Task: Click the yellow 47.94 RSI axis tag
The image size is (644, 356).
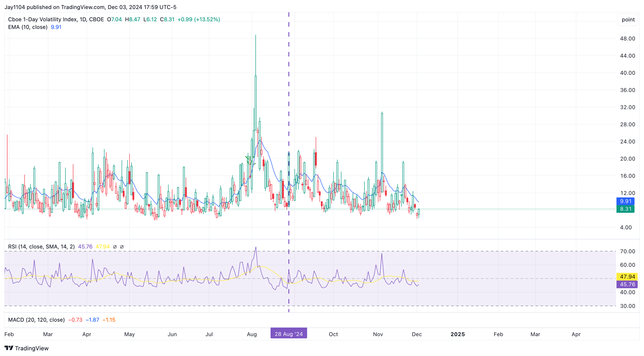Action: tap(627, 277)
